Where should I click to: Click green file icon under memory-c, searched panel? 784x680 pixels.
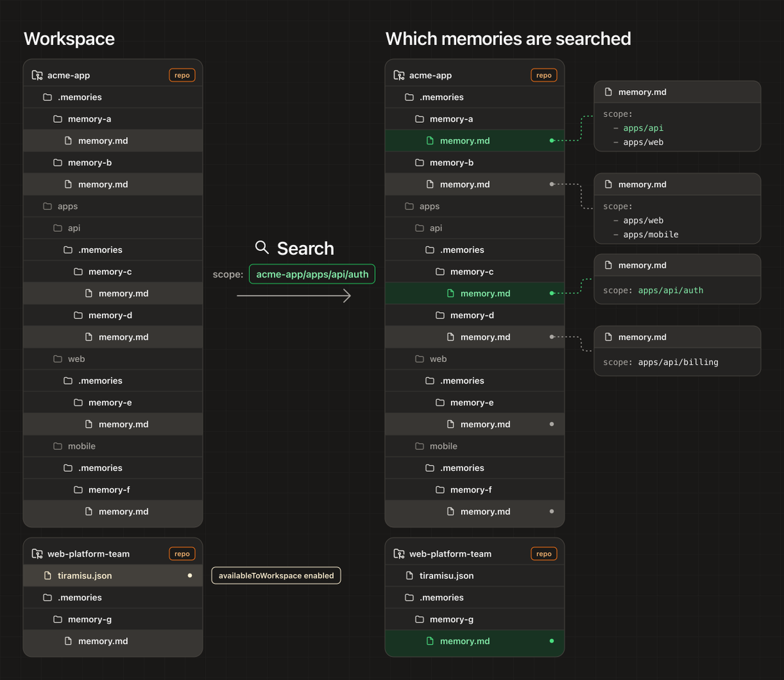coord(450,293)
